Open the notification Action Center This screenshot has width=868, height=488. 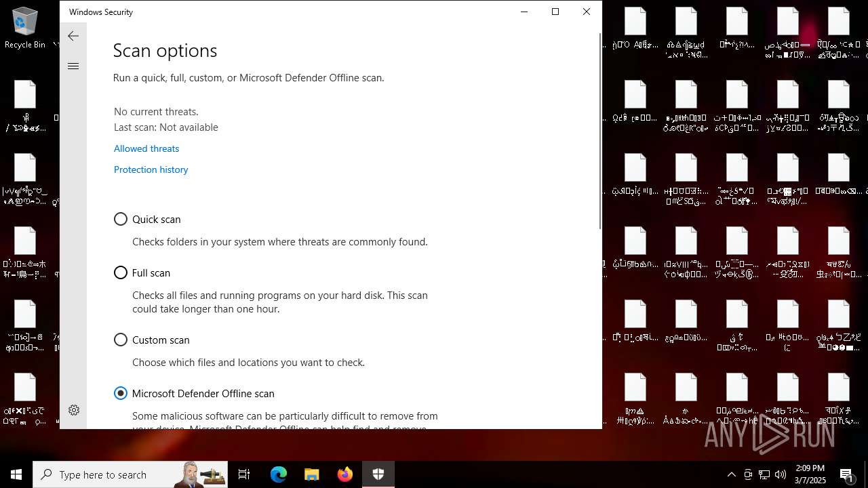[x=847, y=474]
